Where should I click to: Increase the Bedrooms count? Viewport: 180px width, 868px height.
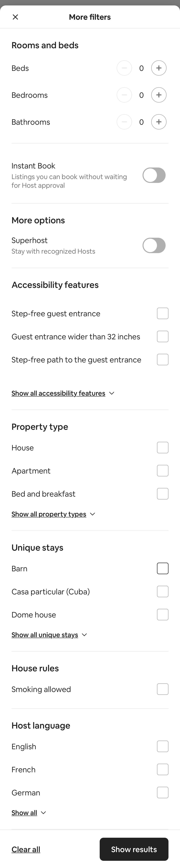pos(158,95)
